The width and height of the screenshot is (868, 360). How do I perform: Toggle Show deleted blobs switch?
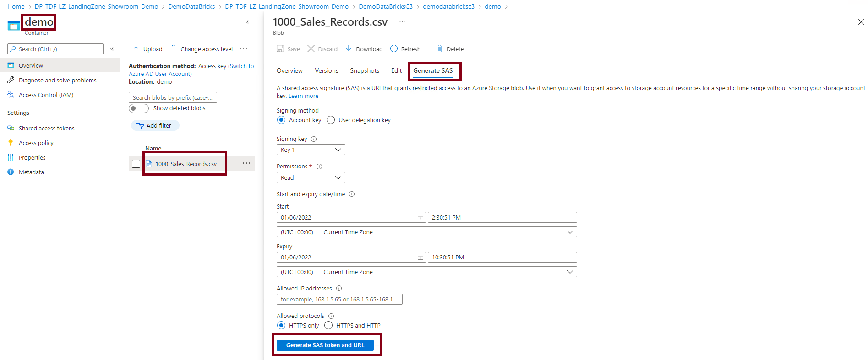[x=139, y=108]
